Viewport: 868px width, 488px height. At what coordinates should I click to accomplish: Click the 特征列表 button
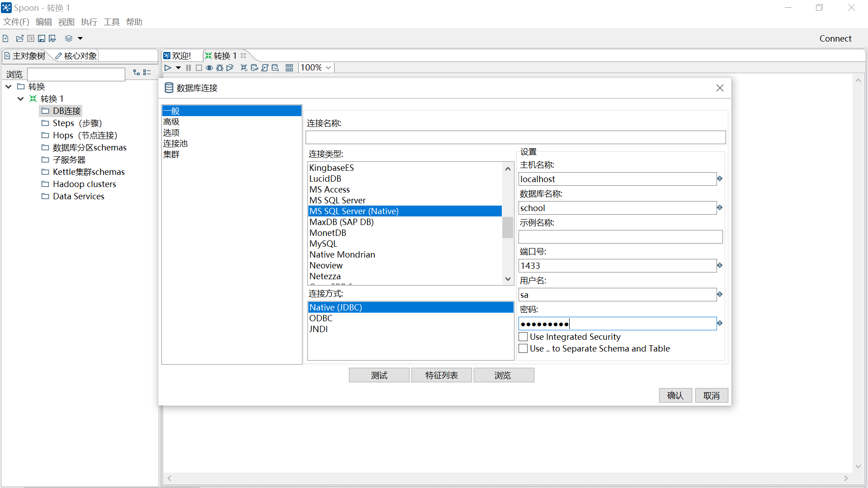[x=441, y=375]
